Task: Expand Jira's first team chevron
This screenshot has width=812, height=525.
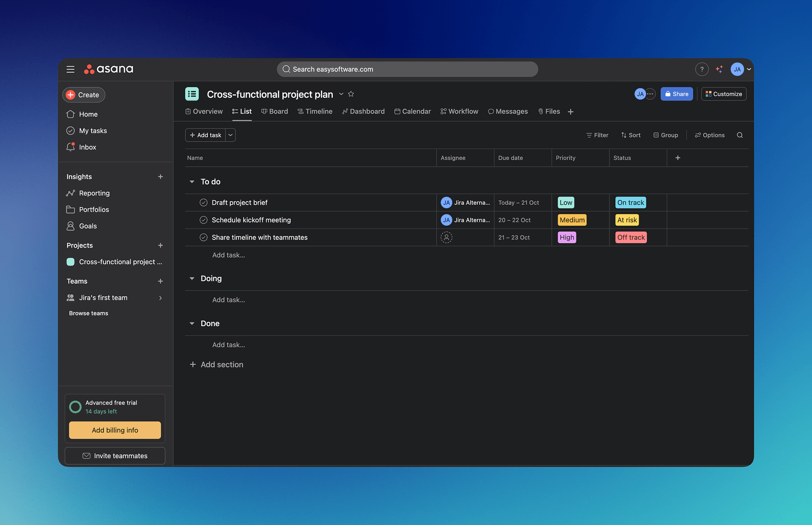Action: click(161, 298)
